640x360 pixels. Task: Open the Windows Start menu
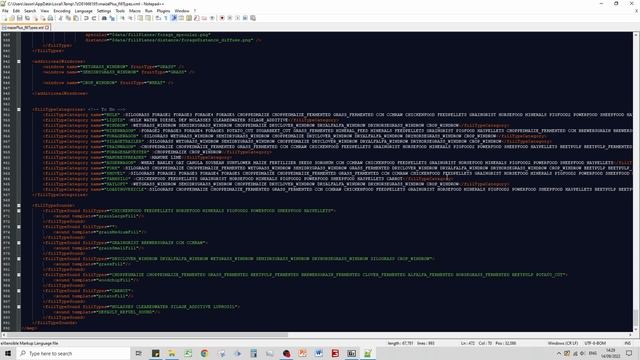point(7,353)
